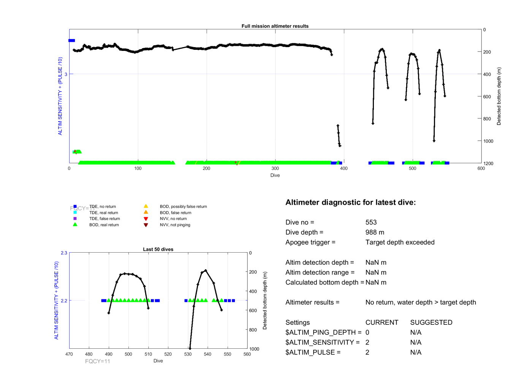Click the 560 tick on Last 50 dives axis
Viewport: 532px width, 392px height.
click(x=247, y=354)
